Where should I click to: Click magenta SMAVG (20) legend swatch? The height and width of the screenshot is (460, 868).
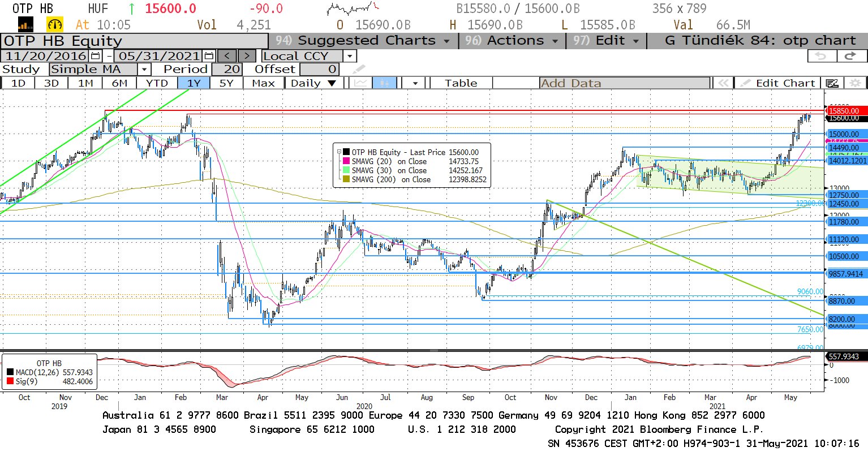point(346,161)
